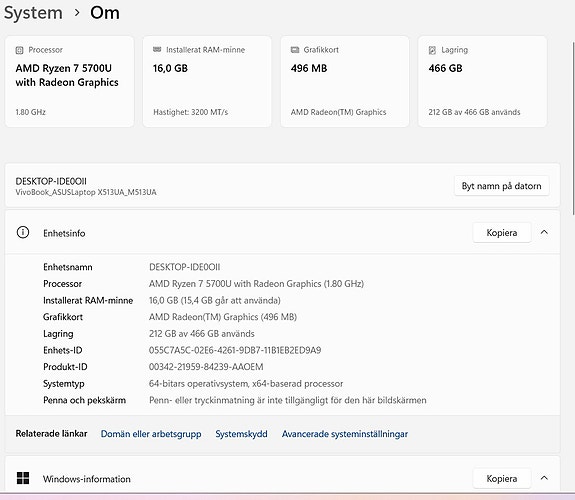575x500 pixels.
Task: Collapse the Windows-information section chevron
Action: (x=544, y=478)
